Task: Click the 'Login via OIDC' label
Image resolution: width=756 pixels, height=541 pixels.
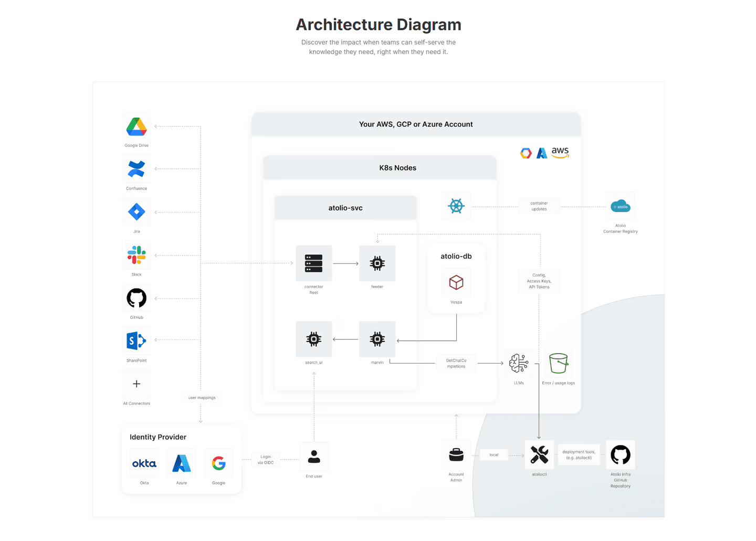Action: pyautogui.click(x=266, y=460)
